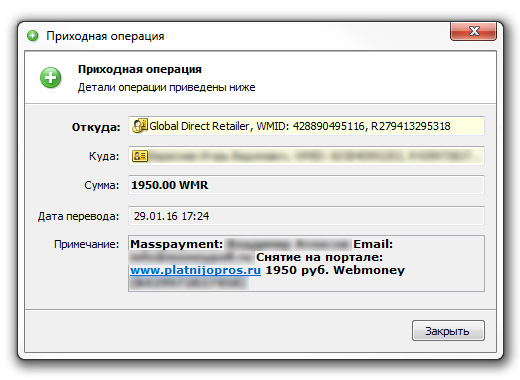The width and height of the screenshot is (520, 380).
Task: Select the Откуда field with Global Direct Retailer
Action: tap(306, 126)
